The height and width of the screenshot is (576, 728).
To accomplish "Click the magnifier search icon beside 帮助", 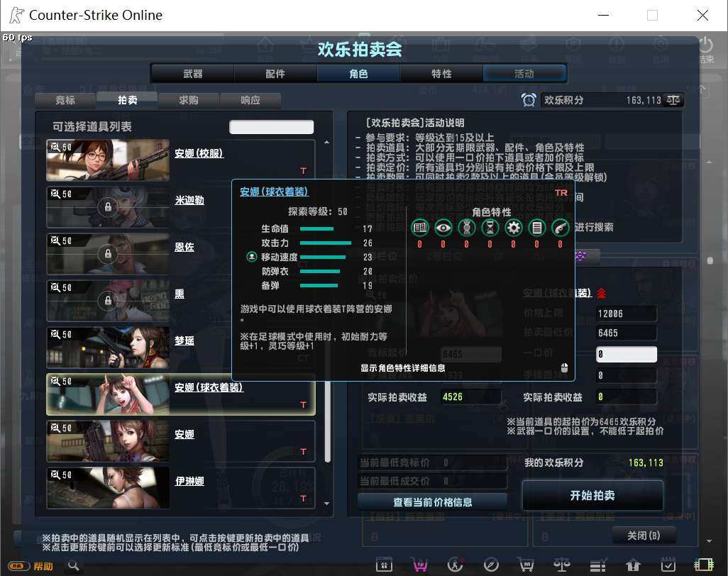I will click(73, 565).
